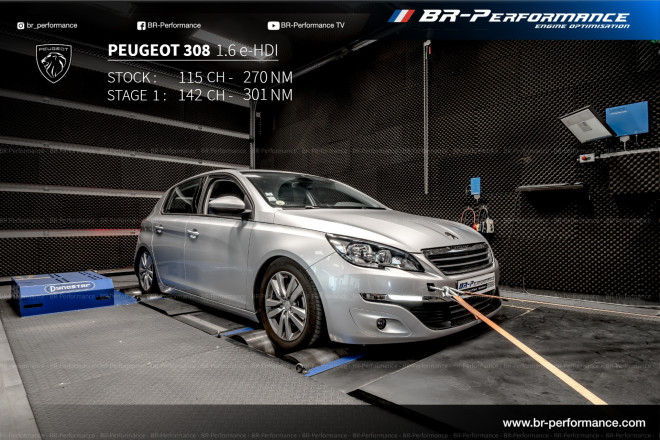Click the car's front fog light

381,323
